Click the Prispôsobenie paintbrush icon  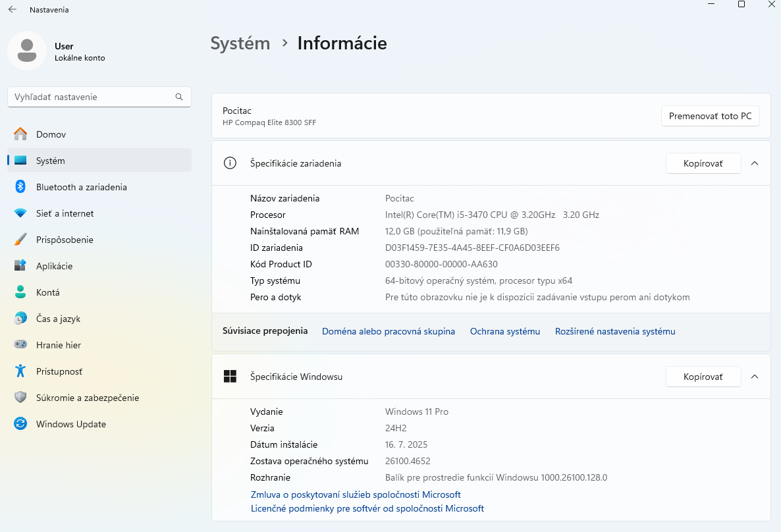[x=20, y=240]
